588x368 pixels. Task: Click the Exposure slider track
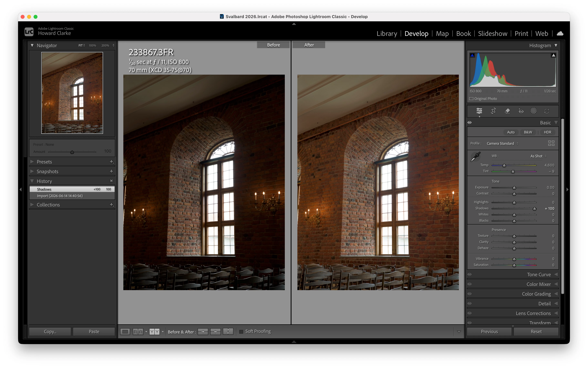pyautogui.click(x=514, y=188)
